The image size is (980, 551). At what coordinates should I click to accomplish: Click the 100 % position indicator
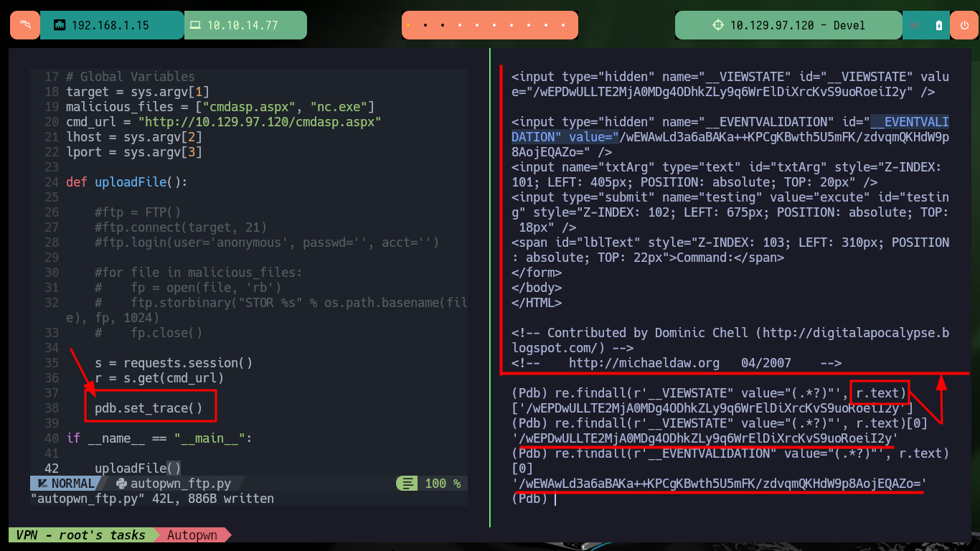click(443, 484)
